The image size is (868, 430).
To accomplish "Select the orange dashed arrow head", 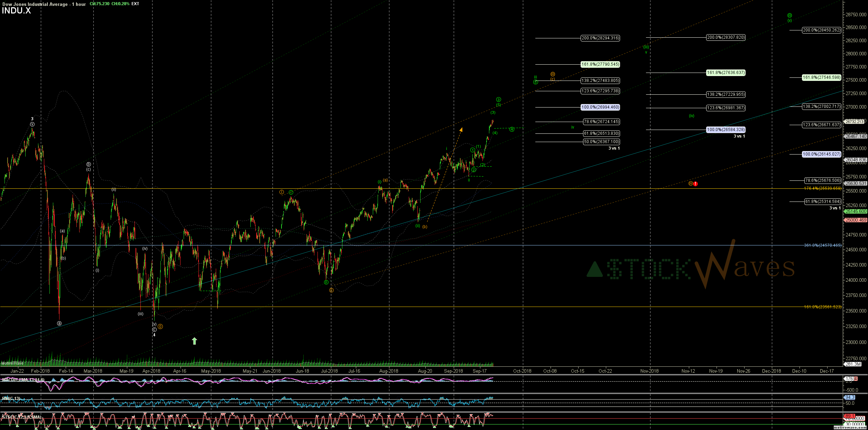I will coord(461,129).
